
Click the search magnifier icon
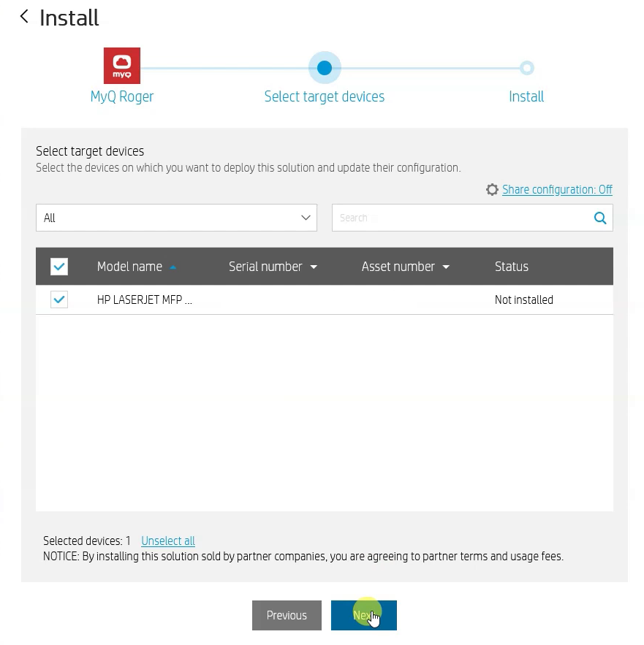point(599,218)
